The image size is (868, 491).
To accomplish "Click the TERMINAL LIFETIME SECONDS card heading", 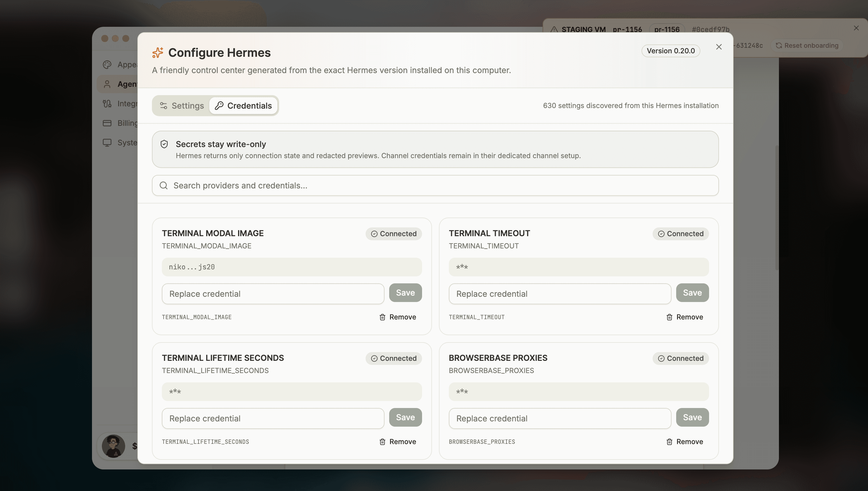I will click(x=223, y=358).
